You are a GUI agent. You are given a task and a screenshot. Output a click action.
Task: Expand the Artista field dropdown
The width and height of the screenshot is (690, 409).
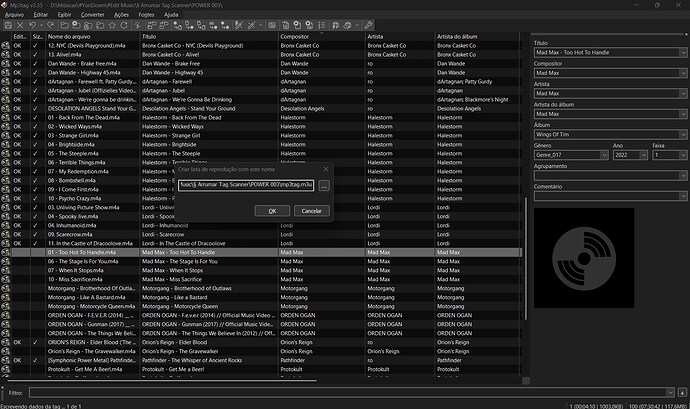click(x=683, y=93)
